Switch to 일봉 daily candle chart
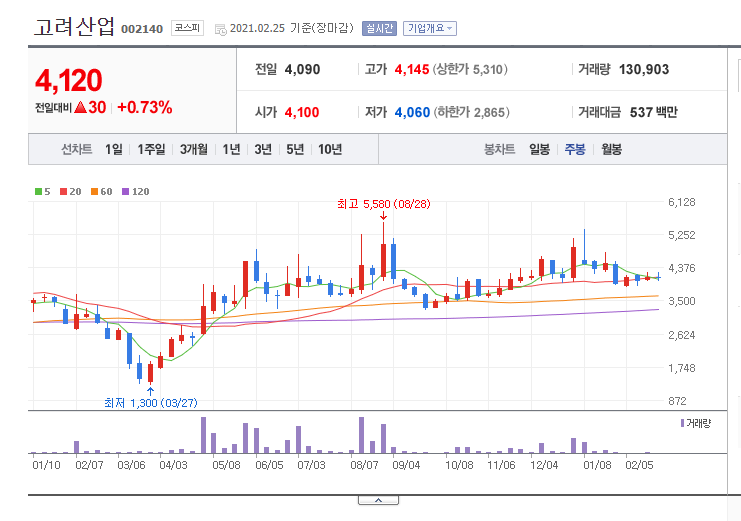The width and height of the screenshot is (741, 521). click(539, 149)
